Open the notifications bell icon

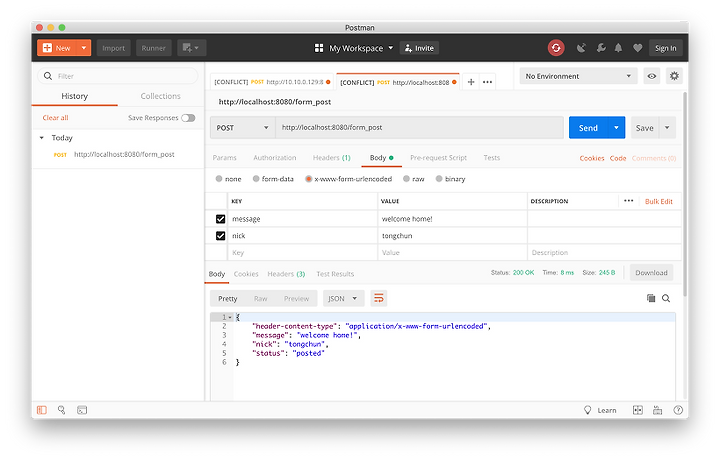tap(619, 48)
